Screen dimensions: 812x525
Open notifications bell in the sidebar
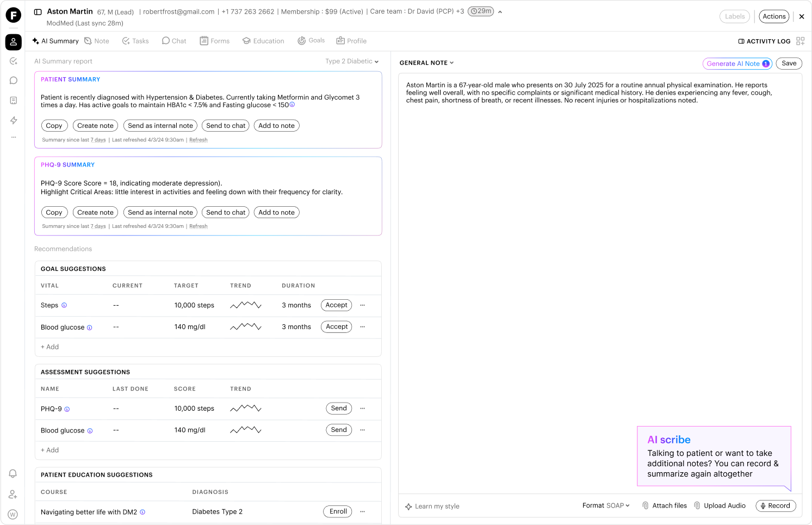point(13,474)
